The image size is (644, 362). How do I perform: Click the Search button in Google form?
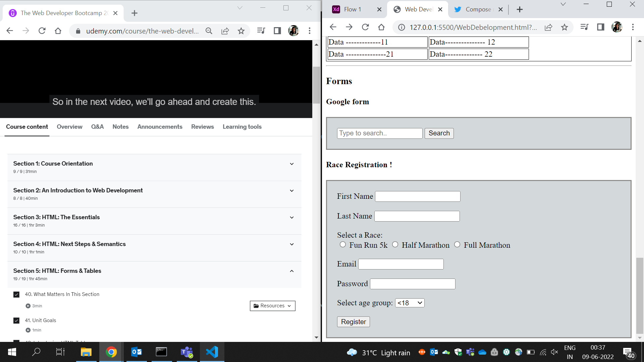point(439,133)
